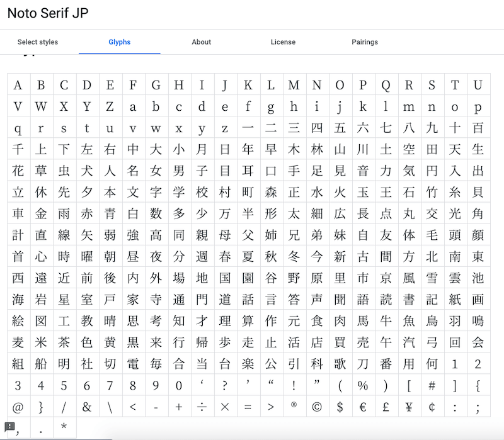Select the division sign glyph cell
This screenshot has width=504, height=440.
point(203,406)
